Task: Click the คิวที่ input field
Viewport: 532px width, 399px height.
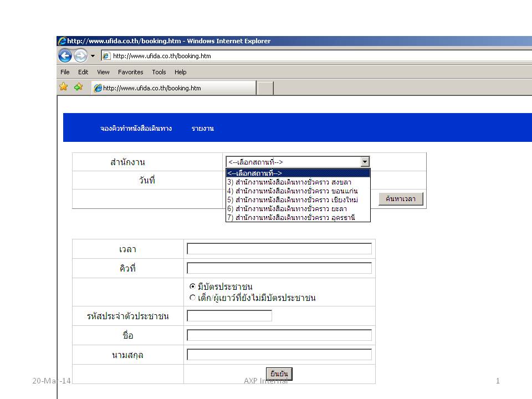Action: click(x=279, y=268)
